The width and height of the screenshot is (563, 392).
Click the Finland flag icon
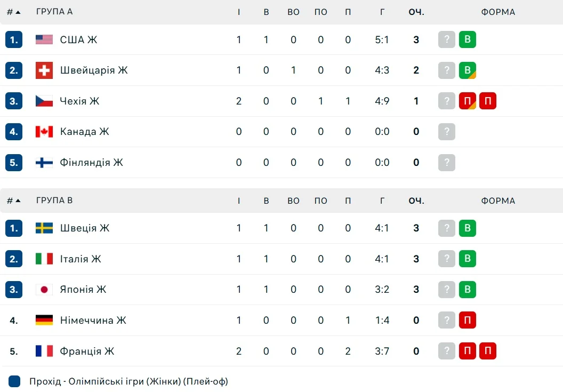(x=44, y=163)
